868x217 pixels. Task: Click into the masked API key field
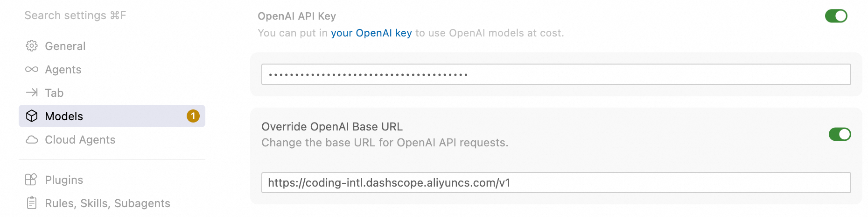click(555, 74)
